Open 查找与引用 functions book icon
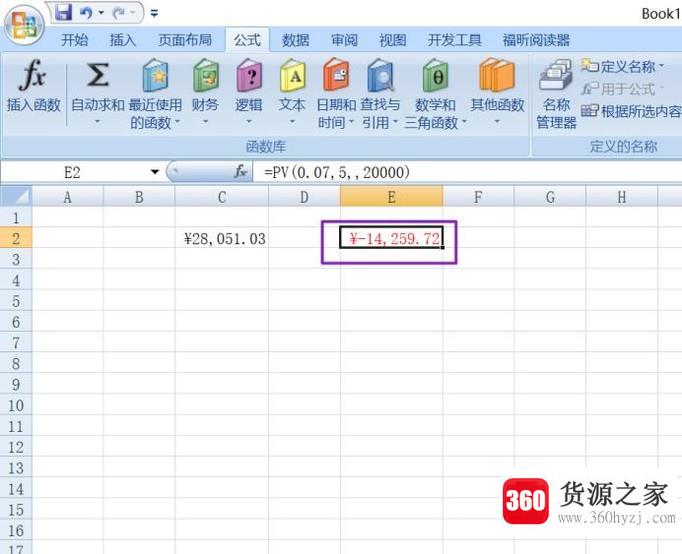Image resolution: width=682 pixels, height=554 pixels. [380, 75]
